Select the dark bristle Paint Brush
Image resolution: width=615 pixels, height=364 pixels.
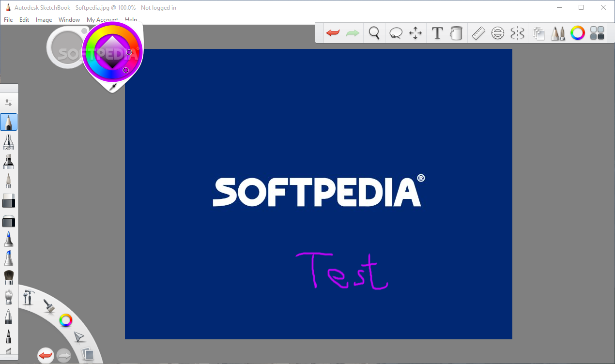(9, 277)
